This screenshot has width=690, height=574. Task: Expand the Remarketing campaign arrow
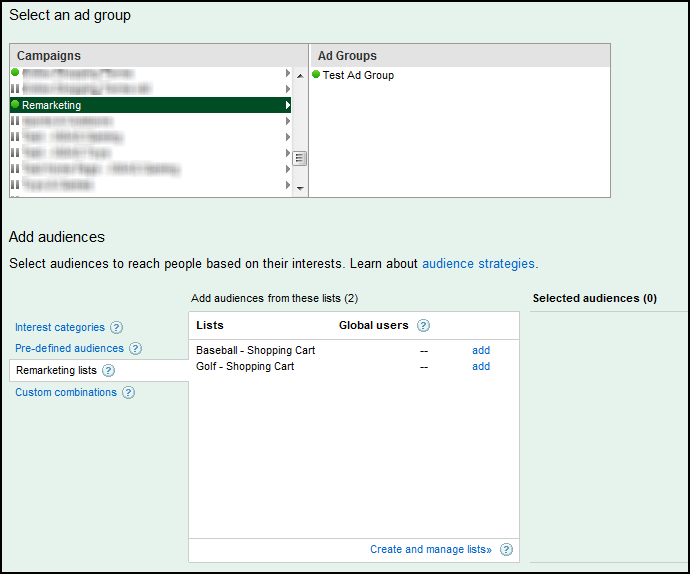click(x=287, y=105)
